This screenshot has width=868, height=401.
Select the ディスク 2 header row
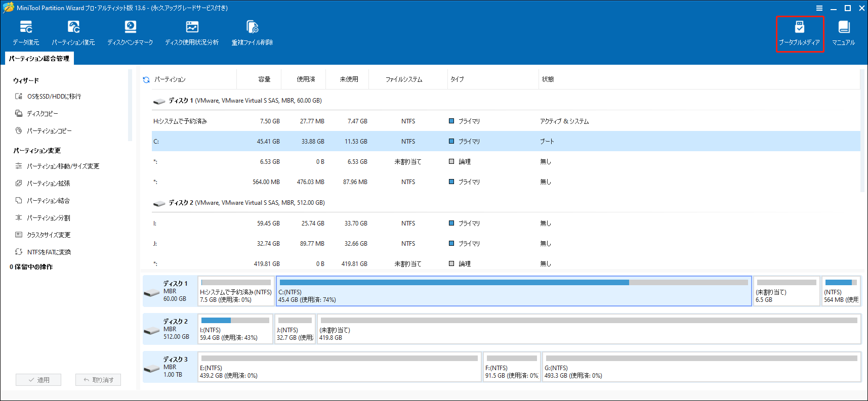[x=506, y=203]
